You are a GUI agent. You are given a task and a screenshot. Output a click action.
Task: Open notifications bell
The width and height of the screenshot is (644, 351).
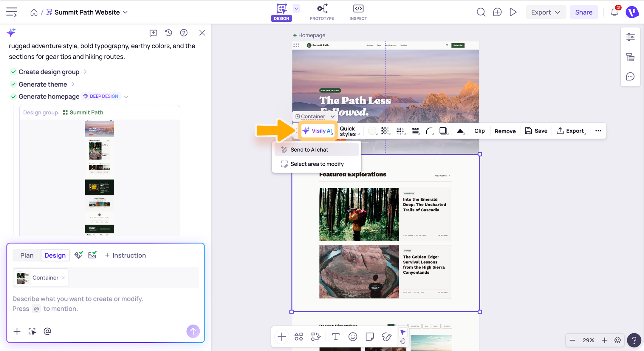[x=614, y=12]
